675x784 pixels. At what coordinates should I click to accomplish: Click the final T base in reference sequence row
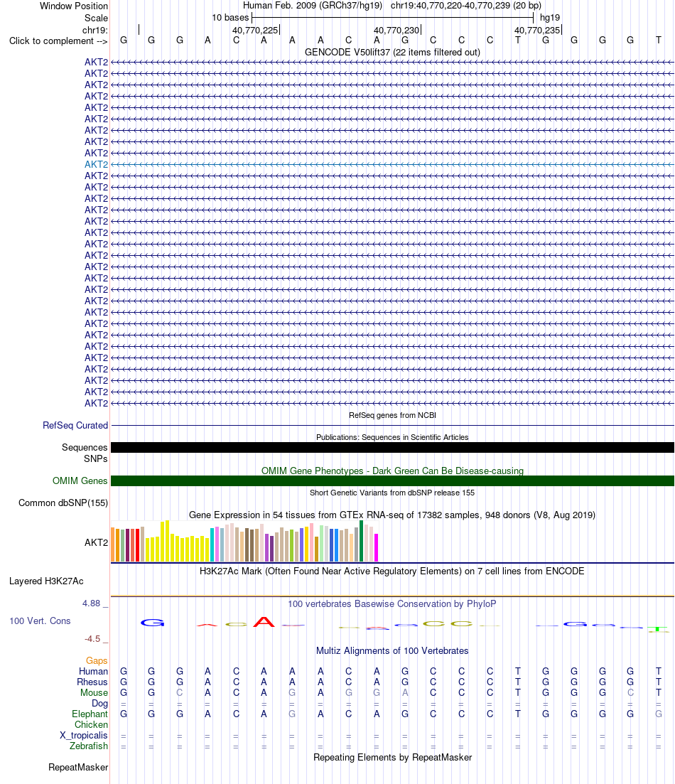pyautogui.click(x=659, y=40)
